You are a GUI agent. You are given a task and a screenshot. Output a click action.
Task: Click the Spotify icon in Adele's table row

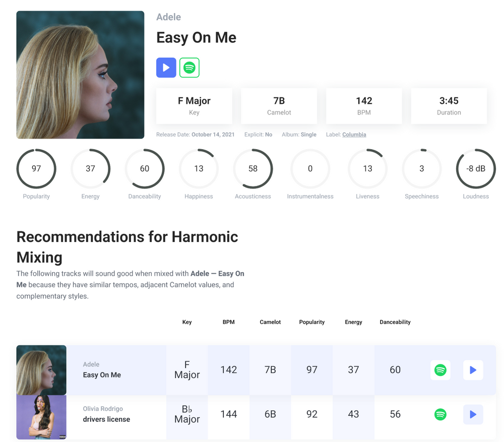coord(440,370)
